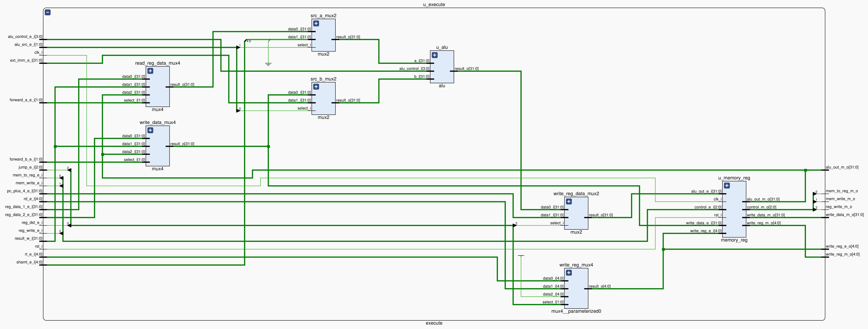
Task: Select the control_m_o[2:0] pin on memory_reg
Action: [761, 207]
